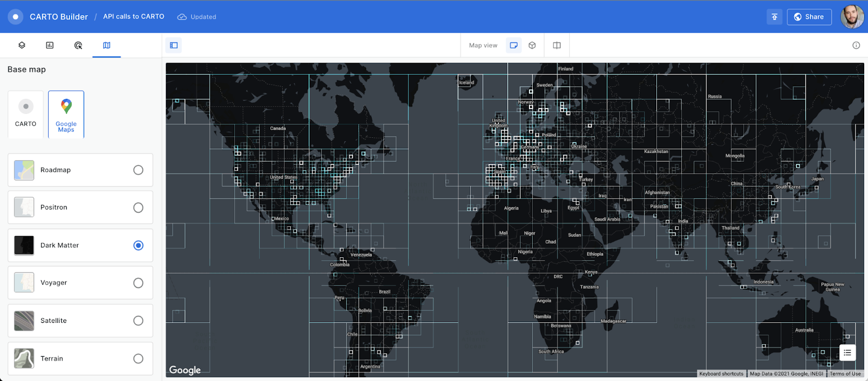
Task: Select the Terrain radio button
Action: point(138,358)
